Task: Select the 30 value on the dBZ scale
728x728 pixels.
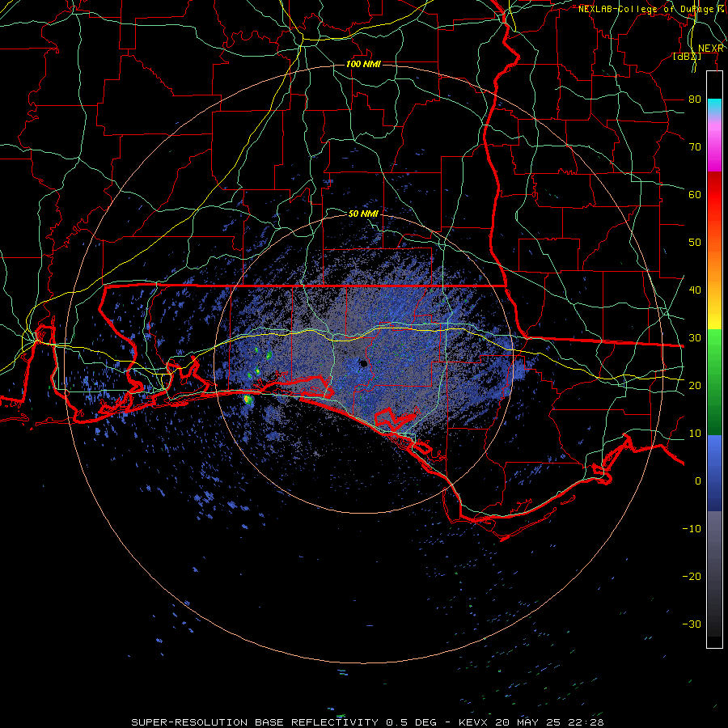Action: point(695,338)
